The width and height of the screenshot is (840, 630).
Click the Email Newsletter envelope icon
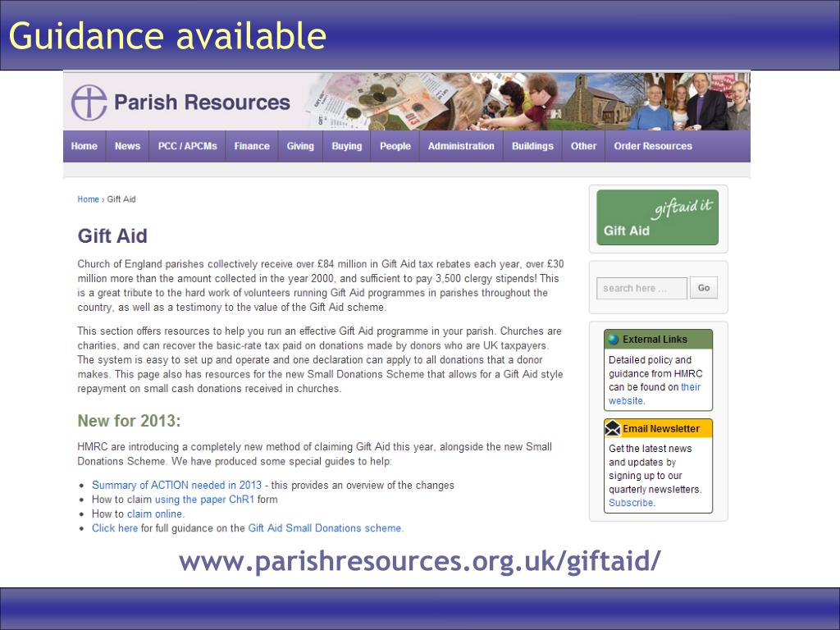612,428
